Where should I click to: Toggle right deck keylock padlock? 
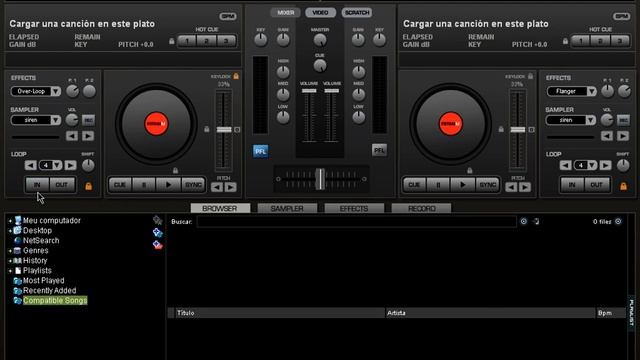click(530, 76)
